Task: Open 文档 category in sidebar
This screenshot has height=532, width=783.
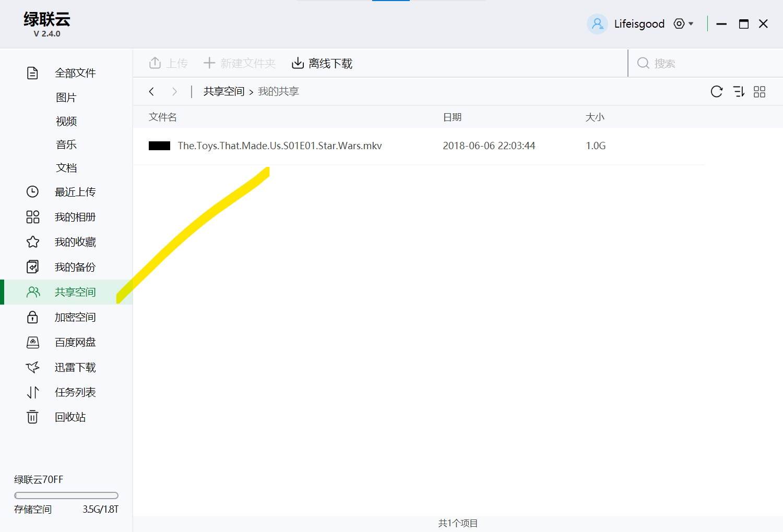Action: (x=66, y=168)
